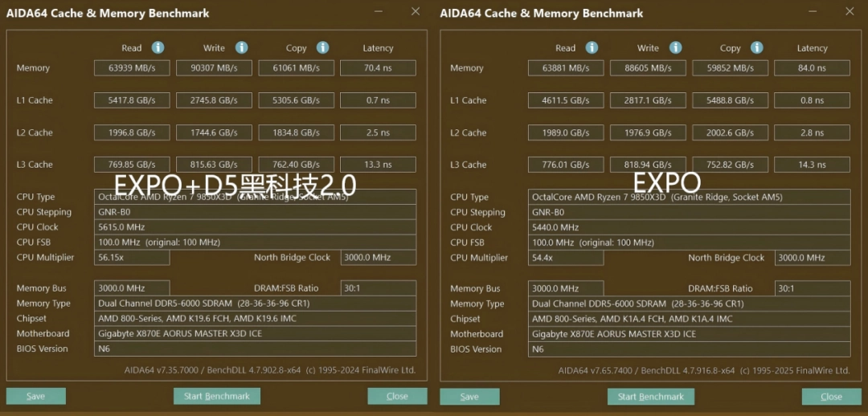Screen dimensions: 868x416
Task: Minimize the left AIDA64 benchmark window
Action: (x=380, y=12)
